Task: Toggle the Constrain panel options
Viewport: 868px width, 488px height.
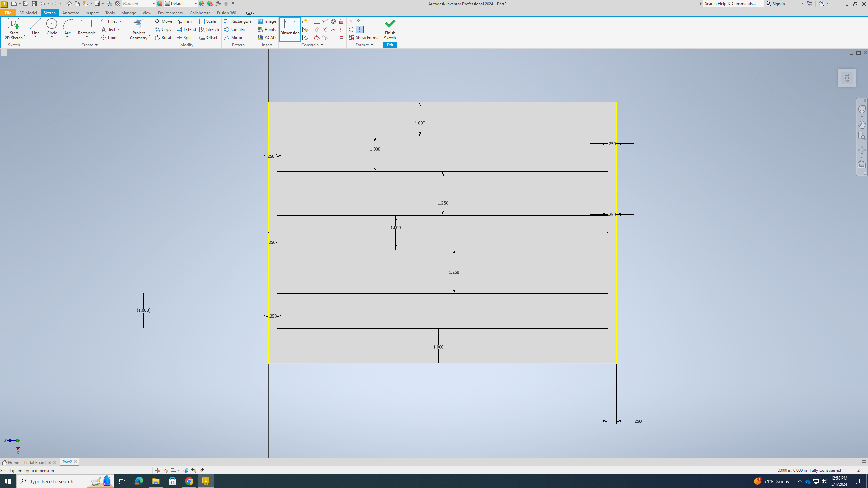Action: [322, 45]
